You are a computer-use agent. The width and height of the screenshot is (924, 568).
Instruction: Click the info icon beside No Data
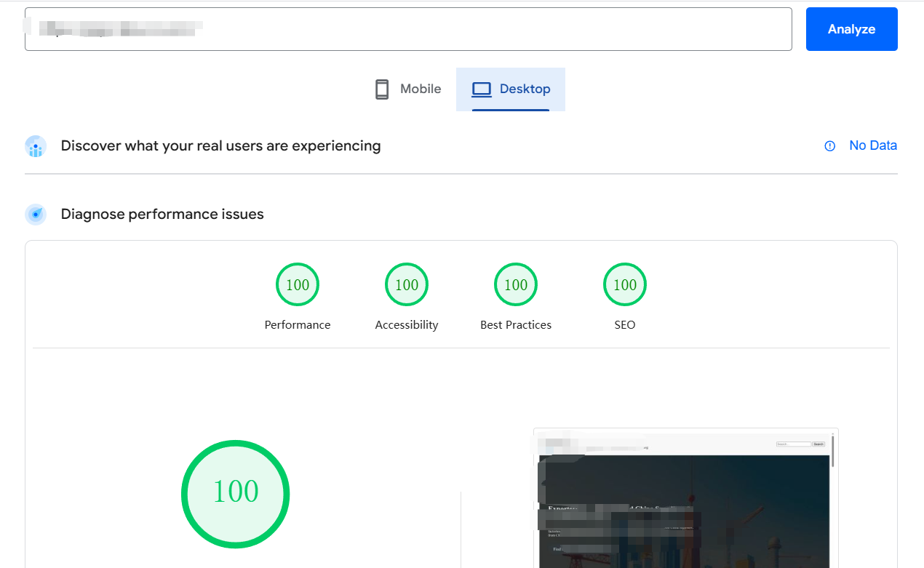(x=829, y=146)
